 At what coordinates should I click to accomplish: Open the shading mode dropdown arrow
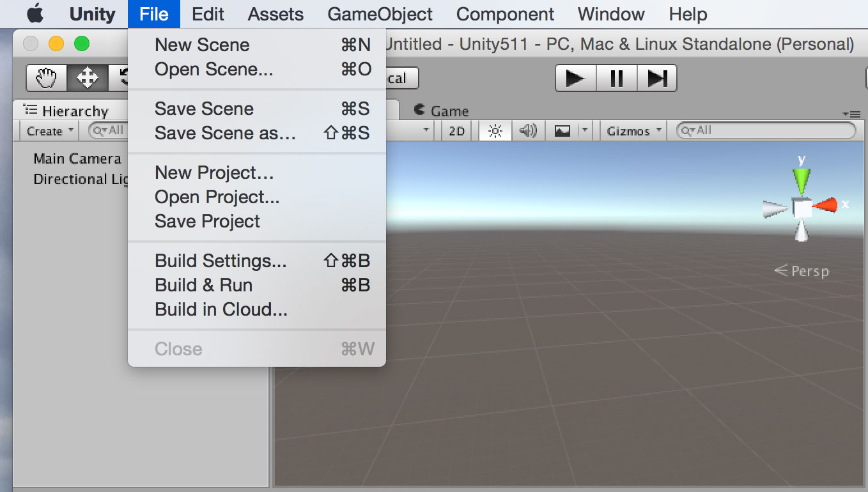click(x=426, y=130)
